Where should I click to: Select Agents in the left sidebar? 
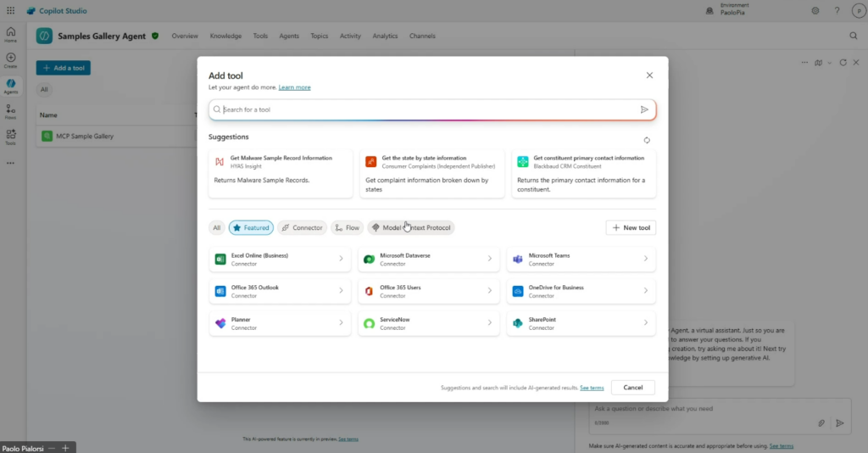[10, 87]
